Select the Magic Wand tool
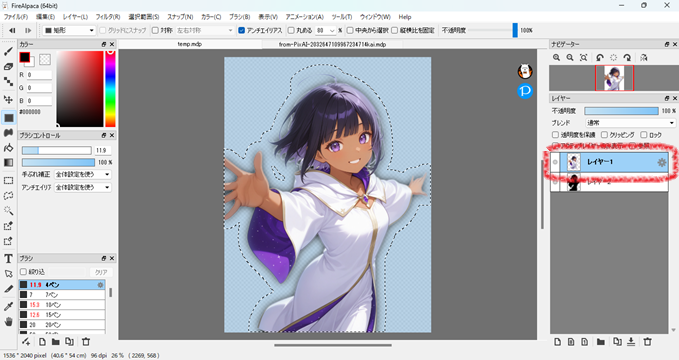The height and width of the screenshot is (360, 679). coord(8,211)
